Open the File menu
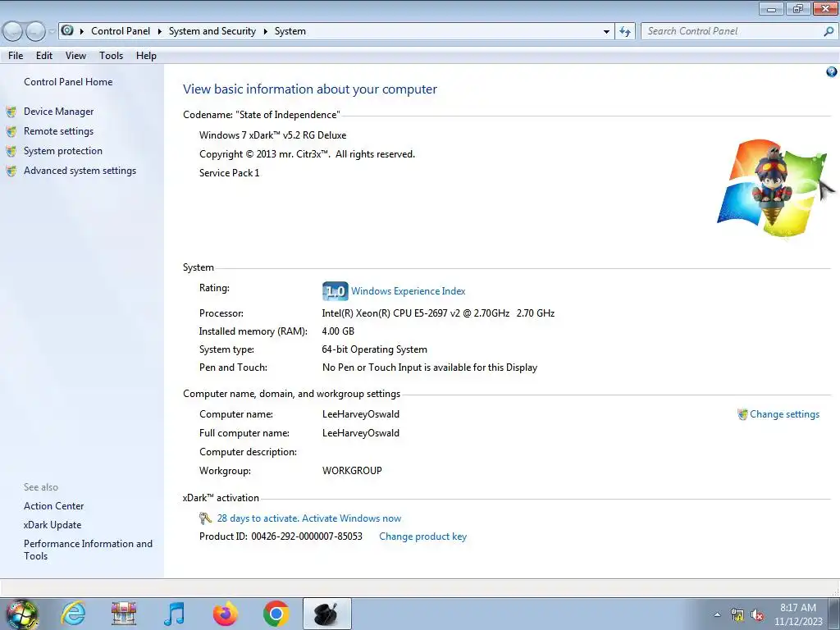The image size is (840, 630). (x=16, y=56)
